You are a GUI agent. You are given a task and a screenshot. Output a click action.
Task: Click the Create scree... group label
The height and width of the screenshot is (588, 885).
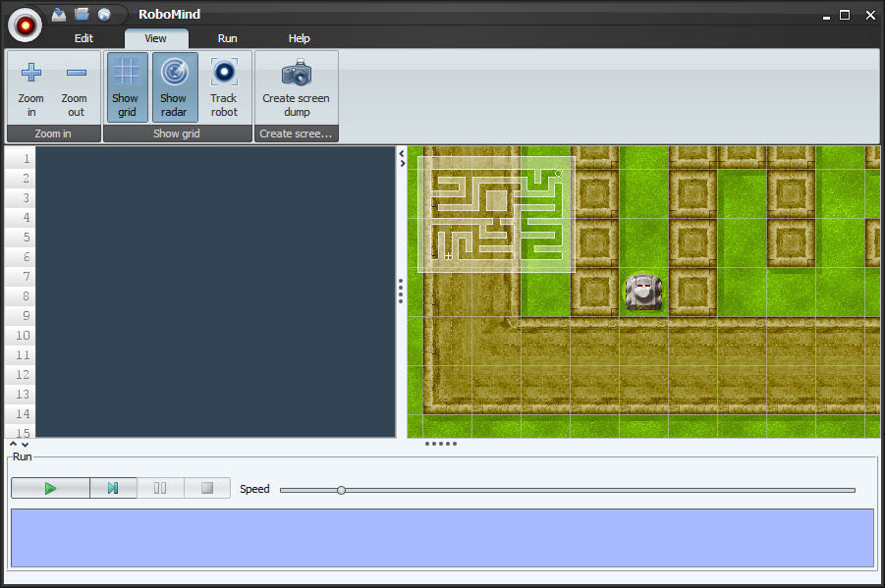click(296, 134)
